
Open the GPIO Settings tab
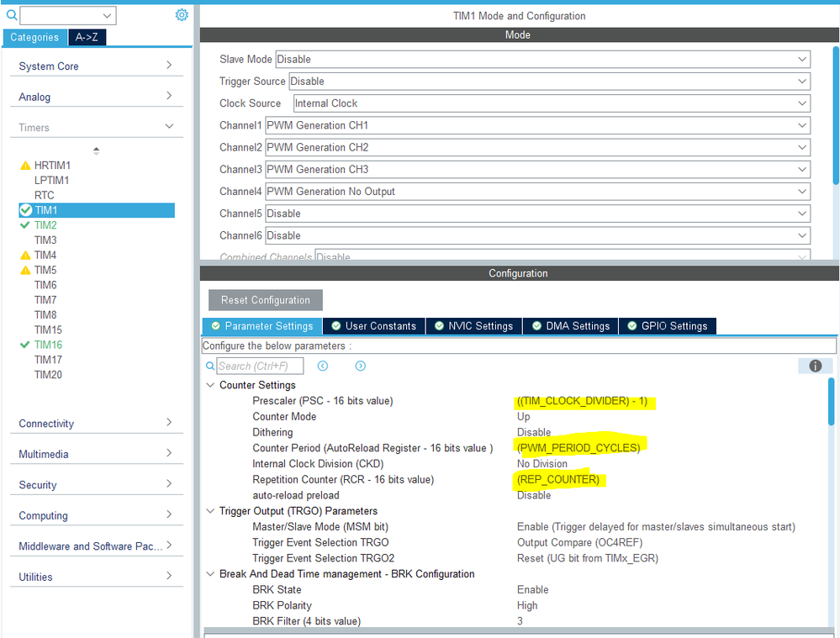[667, 325]
